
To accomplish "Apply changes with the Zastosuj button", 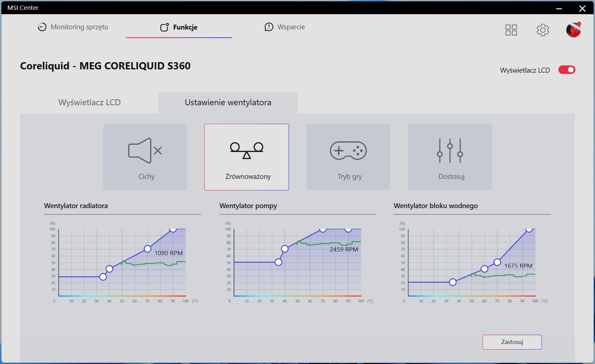I will pos(512,342).
